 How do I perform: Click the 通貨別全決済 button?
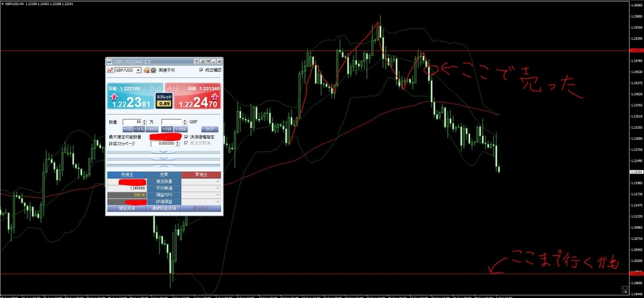pyautogui.click(x=164, y=208)
